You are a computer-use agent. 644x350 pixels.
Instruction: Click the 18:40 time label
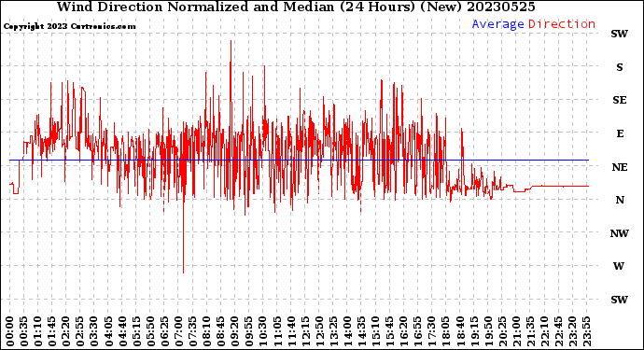pyautogui.click(x=459, y=331)
